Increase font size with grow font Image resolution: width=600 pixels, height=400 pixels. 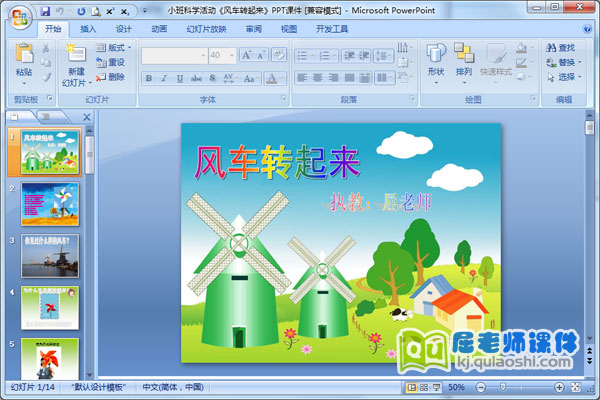click(x=246, y=56)
